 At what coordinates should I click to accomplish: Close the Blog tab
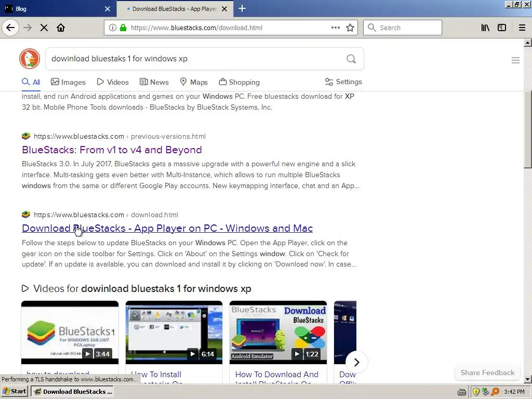coord(108,9)
